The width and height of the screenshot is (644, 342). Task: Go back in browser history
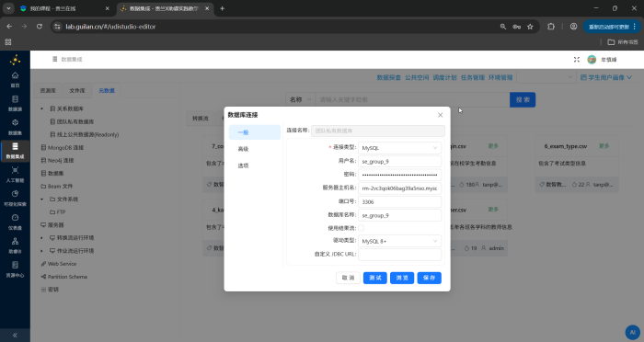click(9, 27)
